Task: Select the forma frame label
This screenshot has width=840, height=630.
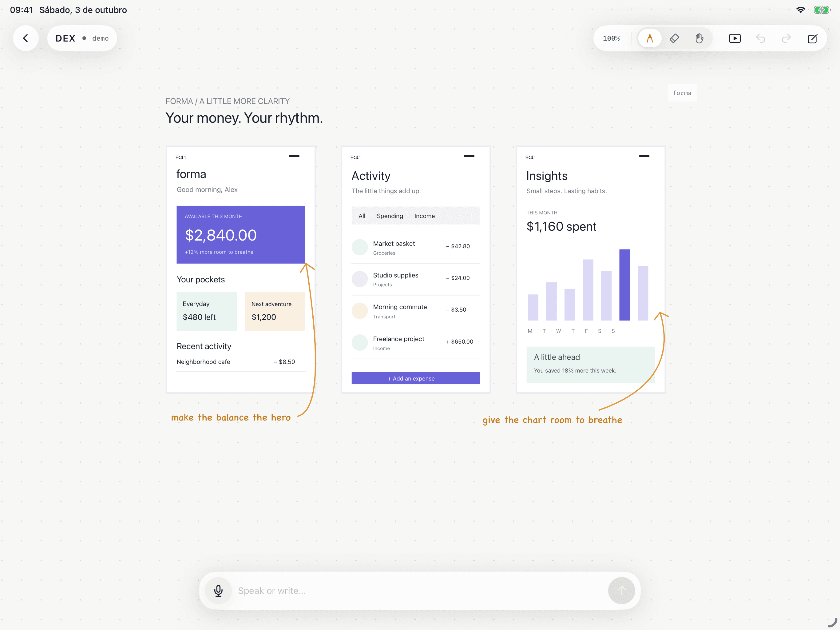Action: click(682, 93)
